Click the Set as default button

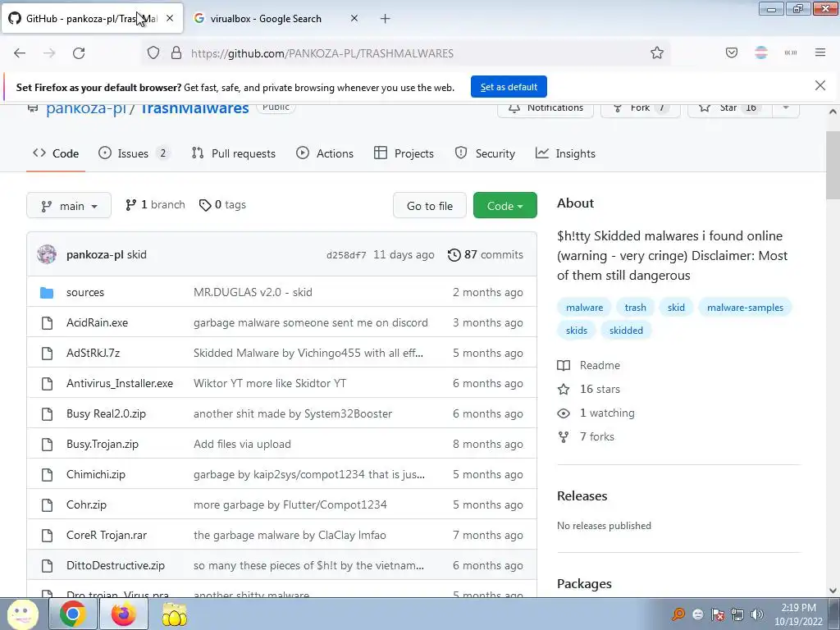tap(509, 87)
